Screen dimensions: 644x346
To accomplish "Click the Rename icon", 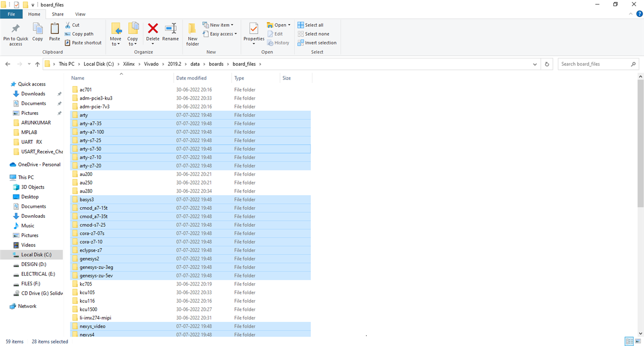I will [x=171, y=28].
